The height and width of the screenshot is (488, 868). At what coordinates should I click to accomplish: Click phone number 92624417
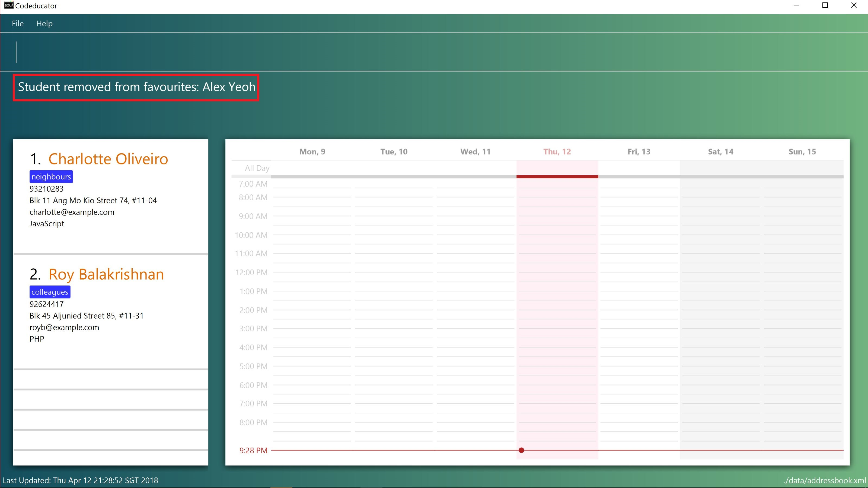tap(46, 304)
